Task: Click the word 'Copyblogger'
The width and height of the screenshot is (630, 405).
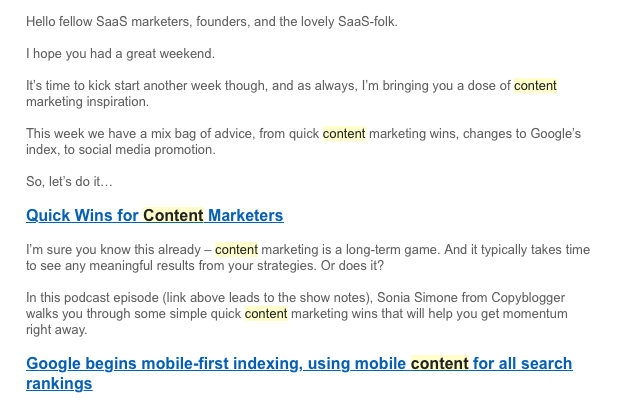Action: pos(528,298)
